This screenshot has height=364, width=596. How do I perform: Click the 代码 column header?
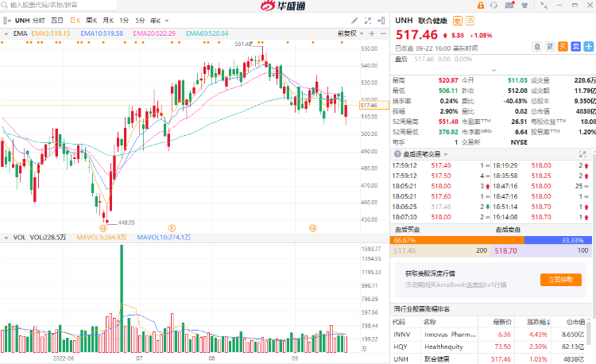(398, 322)
